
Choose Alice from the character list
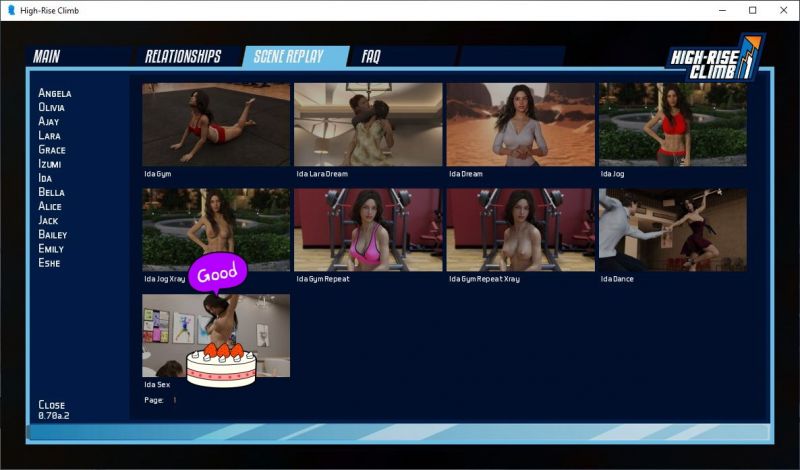tap(50, 206)
